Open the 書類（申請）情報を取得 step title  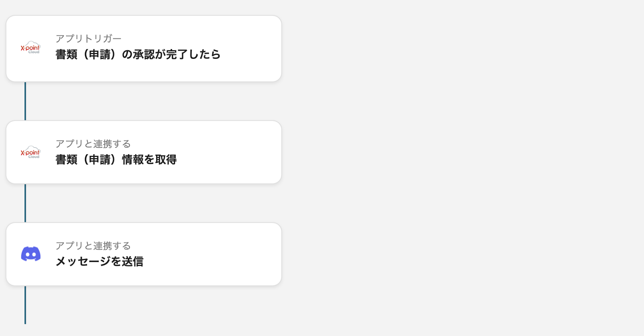(116, 160)
